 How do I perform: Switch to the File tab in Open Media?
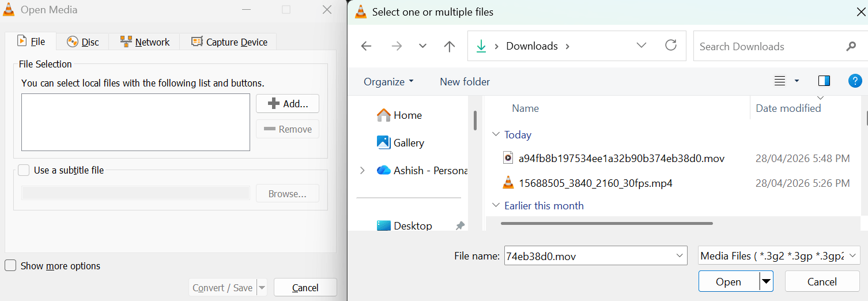tap(31, 42)
